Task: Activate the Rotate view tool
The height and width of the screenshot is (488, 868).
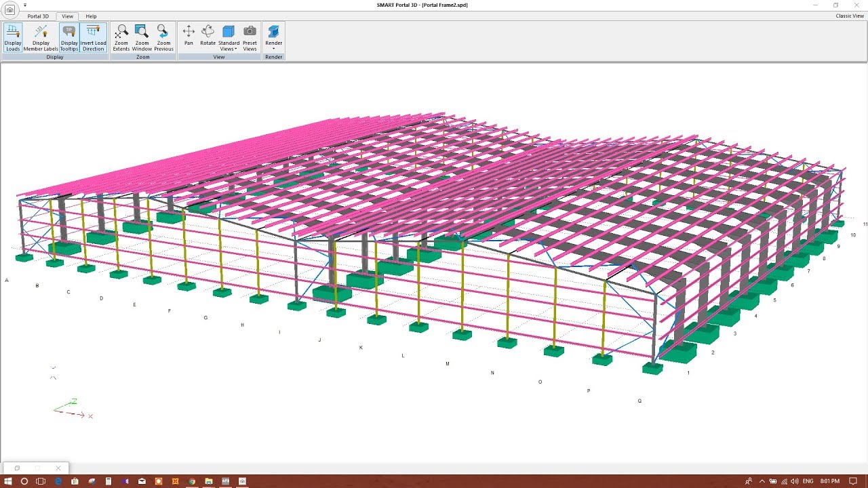Action: tap(208, 37)
